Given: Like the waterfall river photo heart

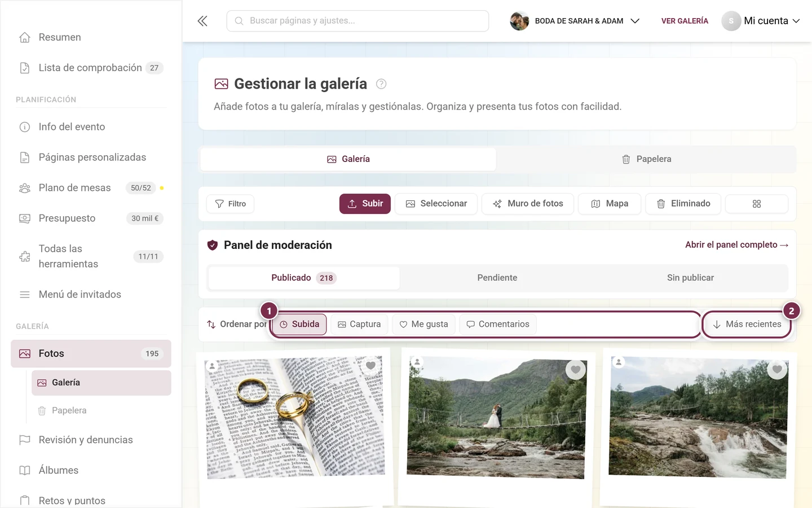Looking at the screenshot, I should pyautogui.click(x=777, y=369).
